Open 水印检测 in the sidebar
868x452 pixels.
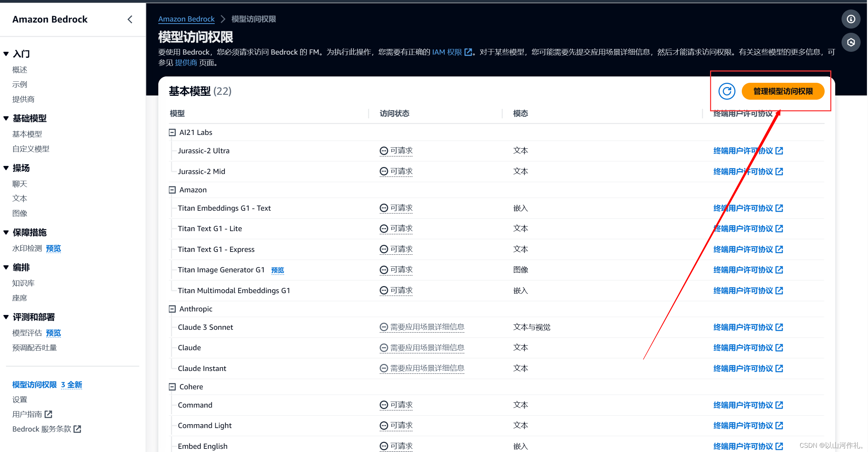click(x=27, y=248)
